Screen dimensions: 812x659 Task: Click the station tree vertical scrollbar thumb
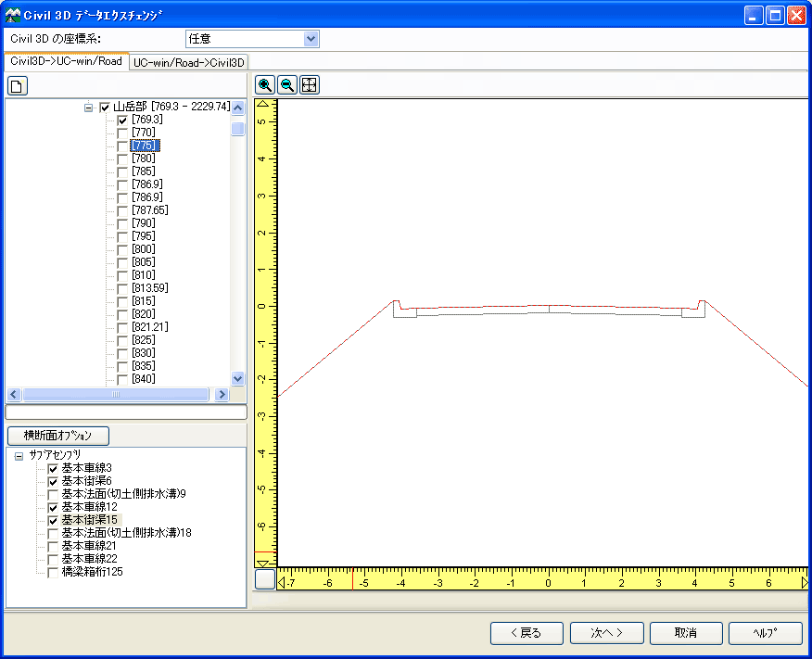(237, 129)
